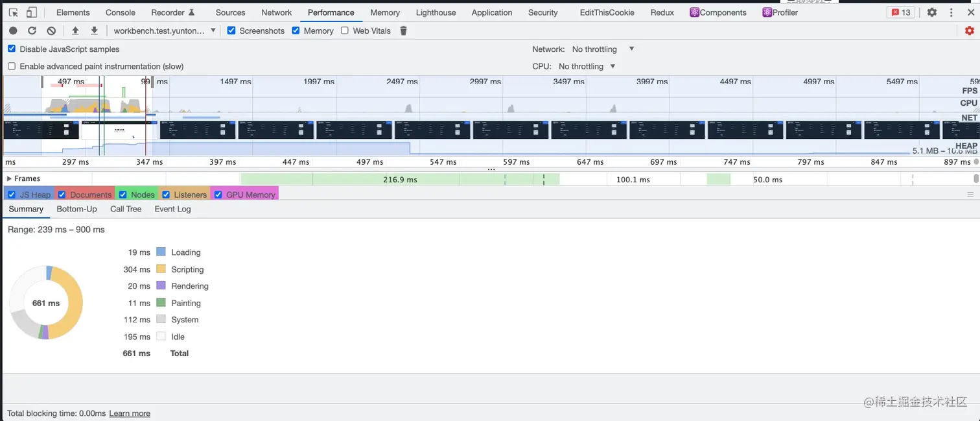
Task: Open the Application tab
Action: point(492,12)
